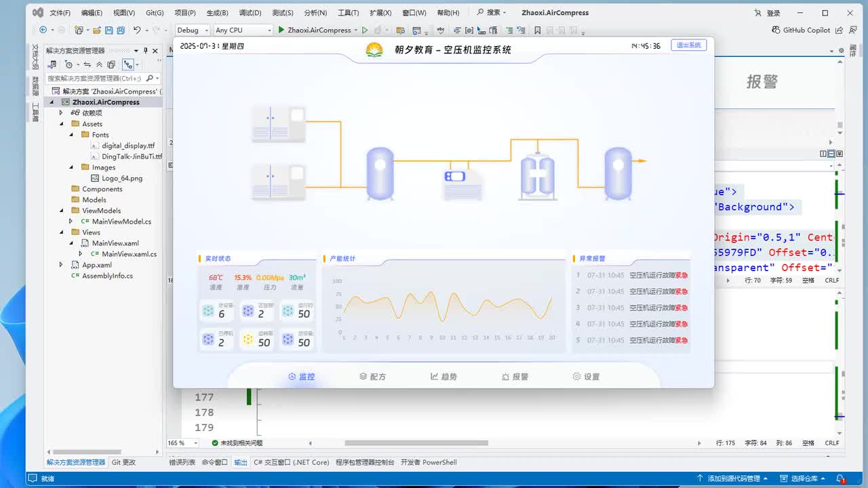
Task: Click the lower air compressor unit graphic
Action: (278, 182)
